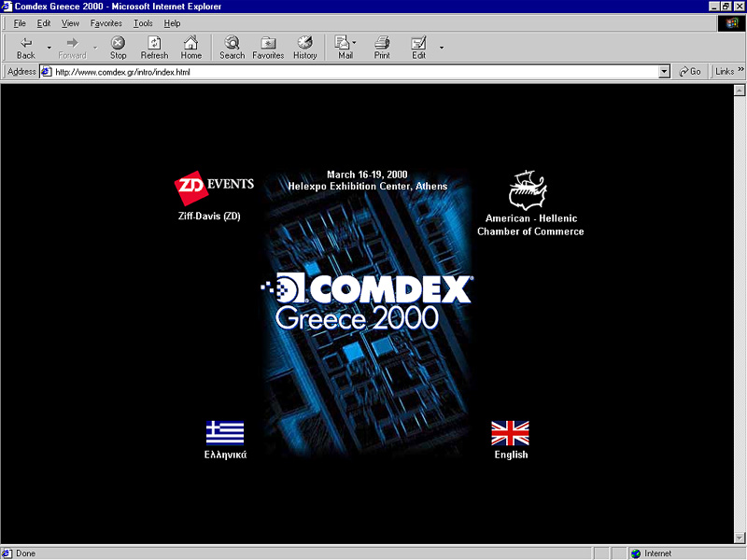Open the Ziff-Davis (ZD) link
The image size is (747, 560).
point(209,217)
